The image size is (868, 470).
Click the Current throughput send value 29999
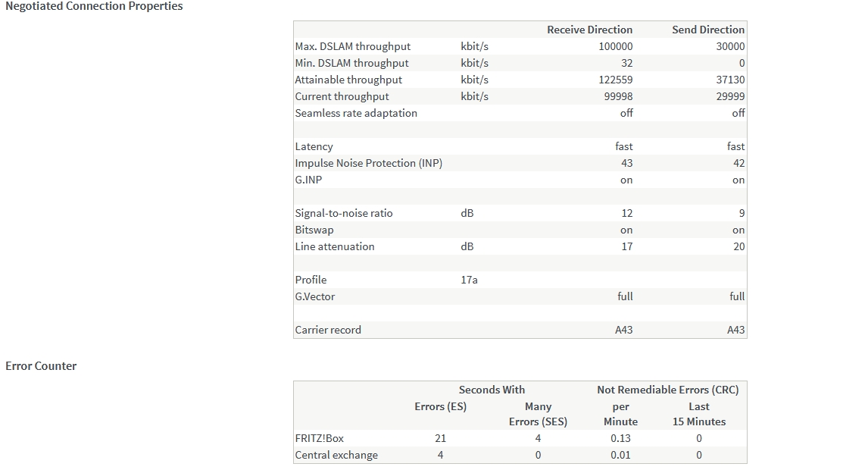(730, 96)
